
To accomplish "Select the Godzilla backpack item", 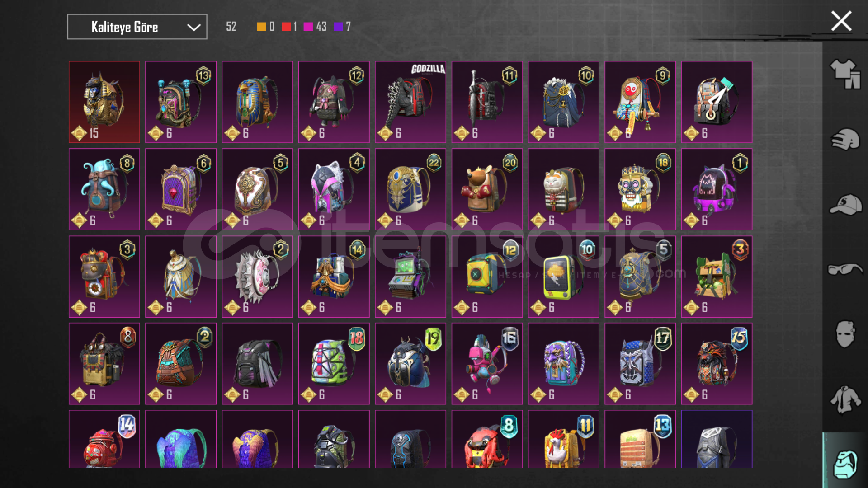I will pos(410,102).
